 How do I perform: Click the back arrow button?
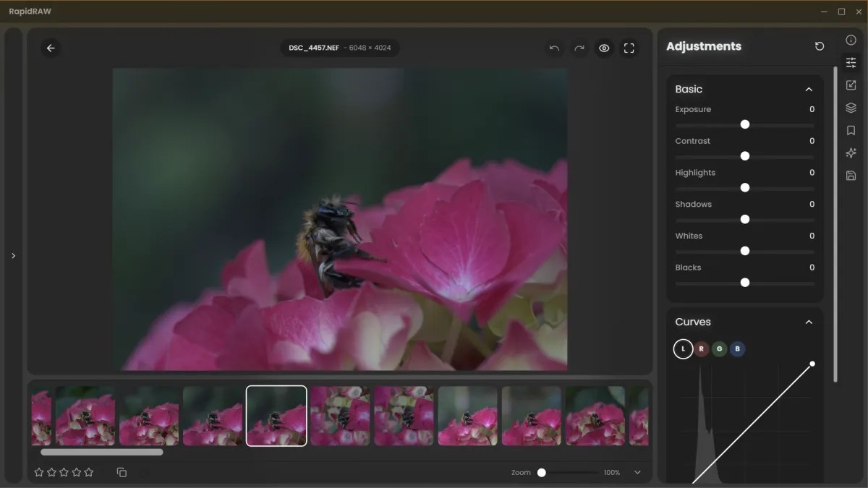pos(51,48)
